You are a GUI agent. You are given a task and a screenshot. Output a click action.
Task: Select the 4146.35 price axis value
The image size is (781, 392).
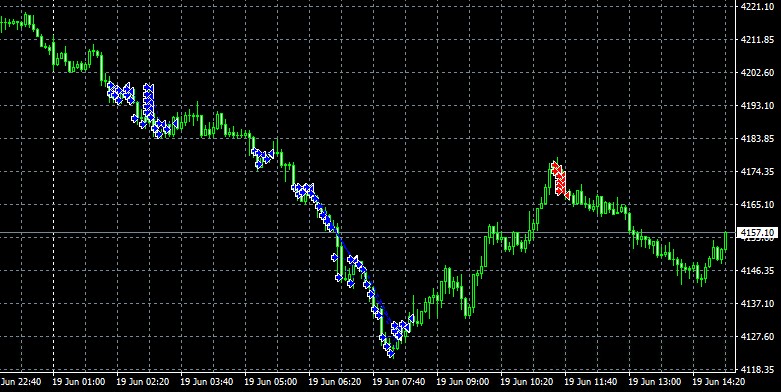pos(757,270)
